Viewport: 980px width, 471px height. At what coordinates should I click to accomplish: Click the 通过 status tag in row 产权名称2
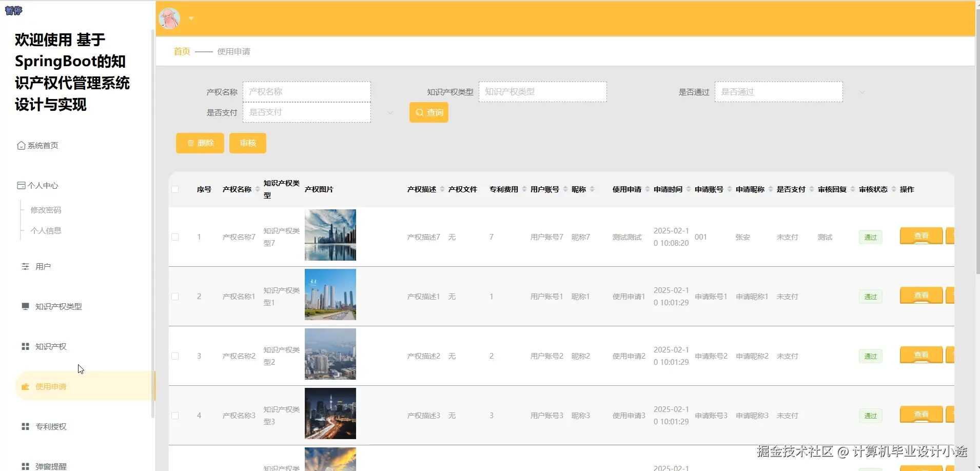pos(871,356)
